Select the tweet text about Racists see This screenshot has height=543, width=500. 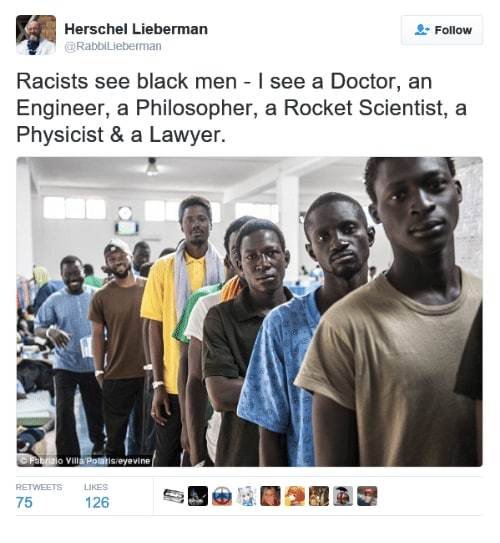pos(242,108)
